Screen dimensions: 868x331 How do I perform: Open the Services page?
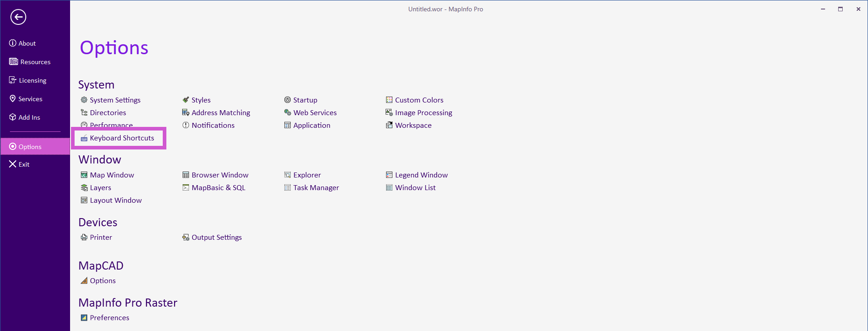point(30,99)
